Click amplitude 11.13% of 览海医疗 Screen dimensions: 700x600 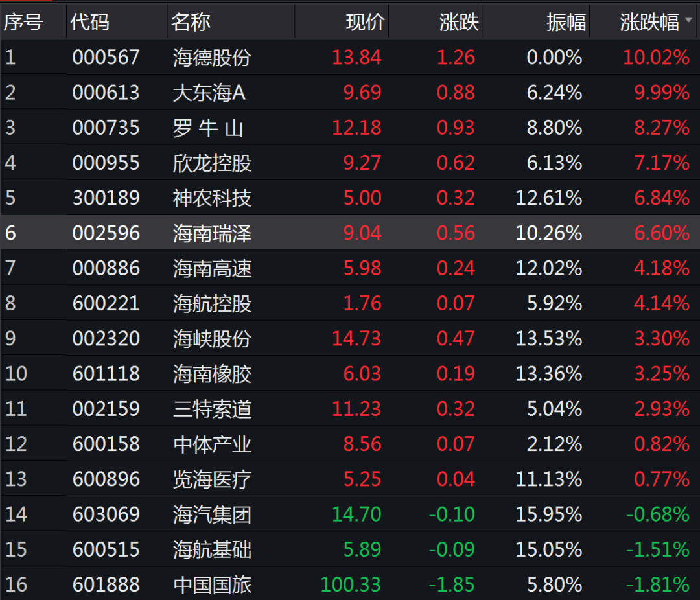[549, 479]
